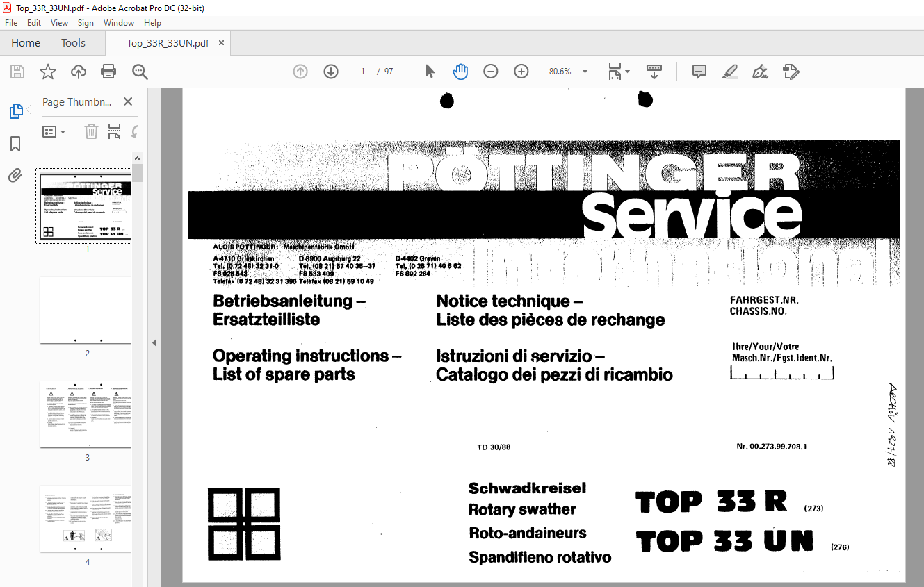Open the find text magnifier tool
This screenshot has width=924, height=587.
point(140,72)
